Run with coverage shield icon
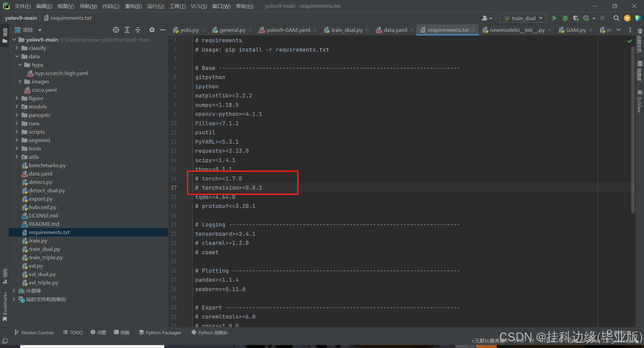Screen dimensions: 644x348 coord(576,18)
